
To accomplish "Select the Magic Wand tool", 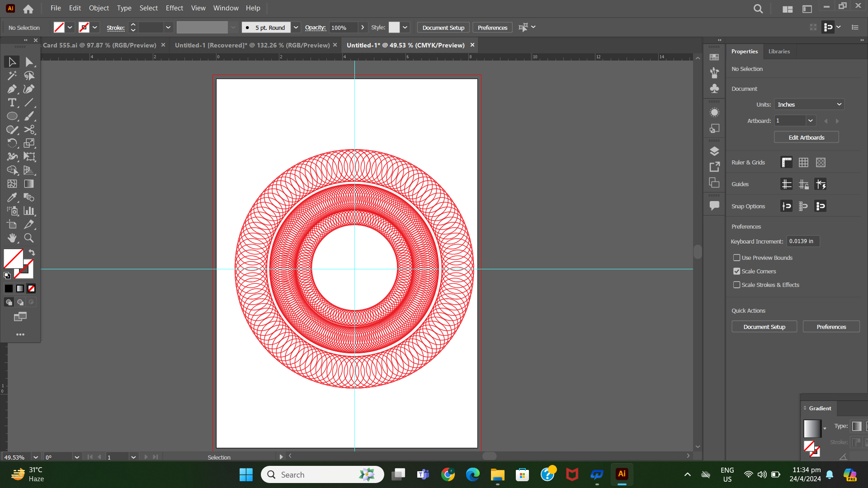I will (12, 75).
